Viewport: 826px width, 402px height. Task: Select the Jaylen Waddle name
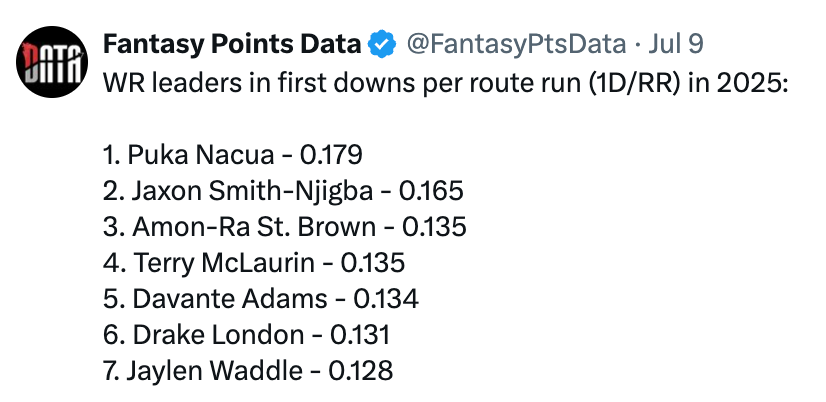[x=214, y=370]
